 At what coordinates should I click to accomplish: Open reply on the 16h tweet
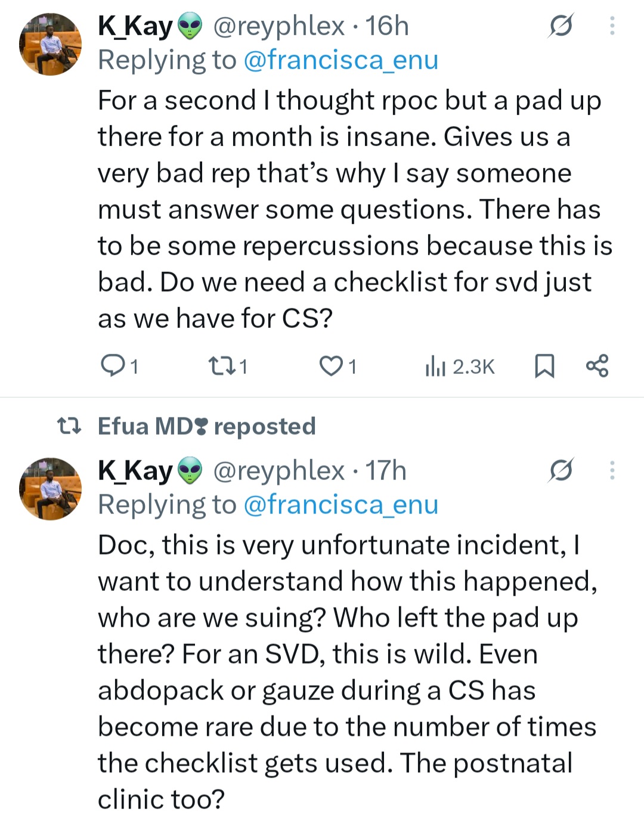pyautogui.click(x=119, y=366)
